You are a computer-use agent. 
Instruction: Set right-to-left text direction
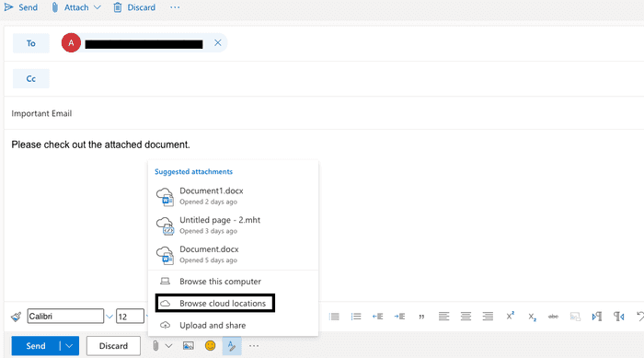pos(619,317)
